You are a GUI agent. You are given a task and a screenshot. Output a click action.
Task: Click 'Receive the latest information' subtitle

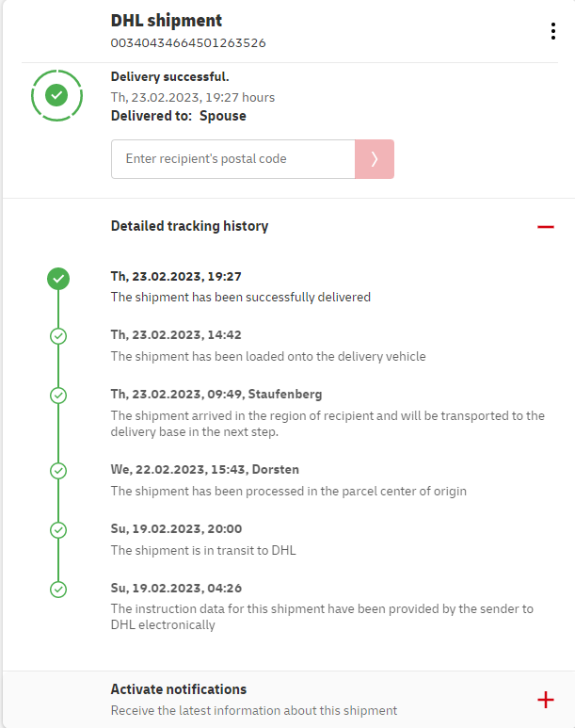(254, 711)
